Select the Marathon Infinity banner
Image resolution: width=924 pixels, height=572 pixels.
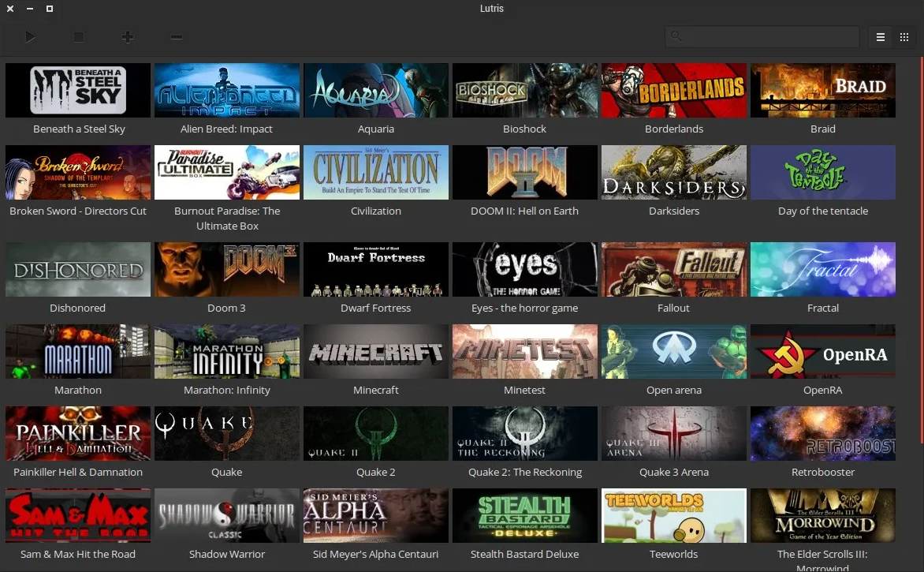click(227, 351)
